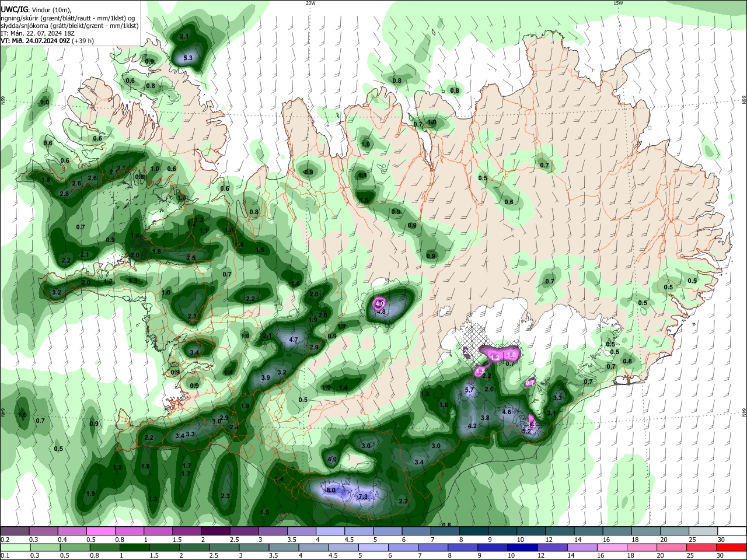Select the 5.7 precipitation value on the map
747x560 pixels.
(469, 390)
